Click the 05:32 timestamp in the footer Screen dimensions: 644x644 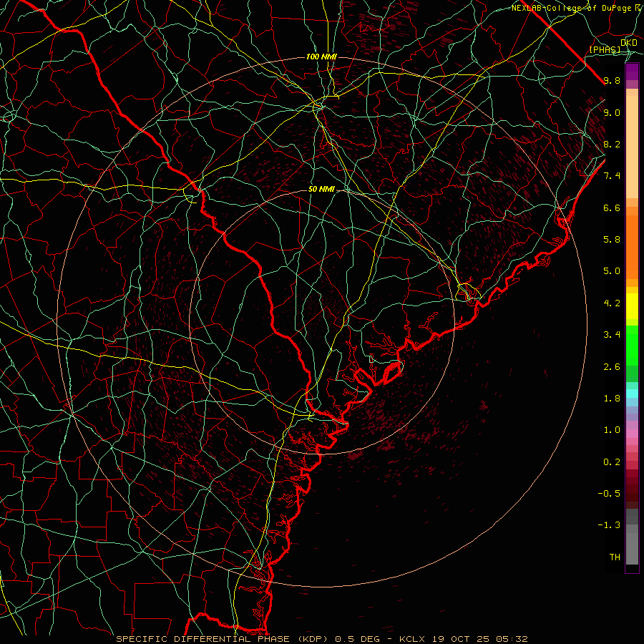point(513,639)
